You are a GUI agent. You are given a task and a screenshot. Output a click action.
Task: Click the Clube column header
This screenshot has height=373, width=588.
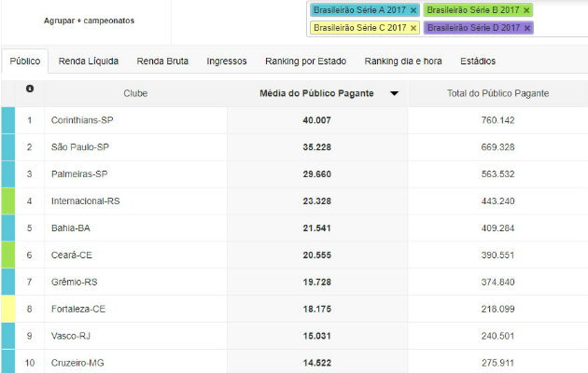coord(135,93)
